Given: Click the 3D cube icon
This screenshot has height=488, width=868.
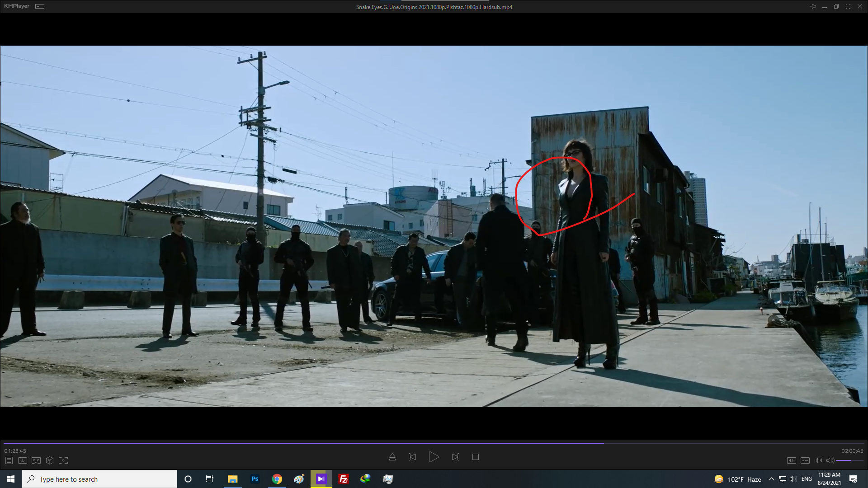Looking at the screenshot, I should (x=50, y=460).
